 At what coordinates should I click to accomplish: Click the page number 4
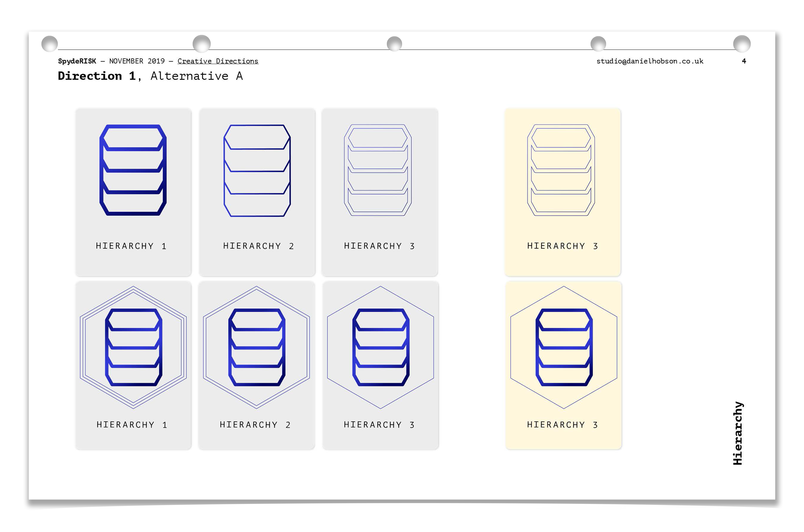[x=744, y=61]
